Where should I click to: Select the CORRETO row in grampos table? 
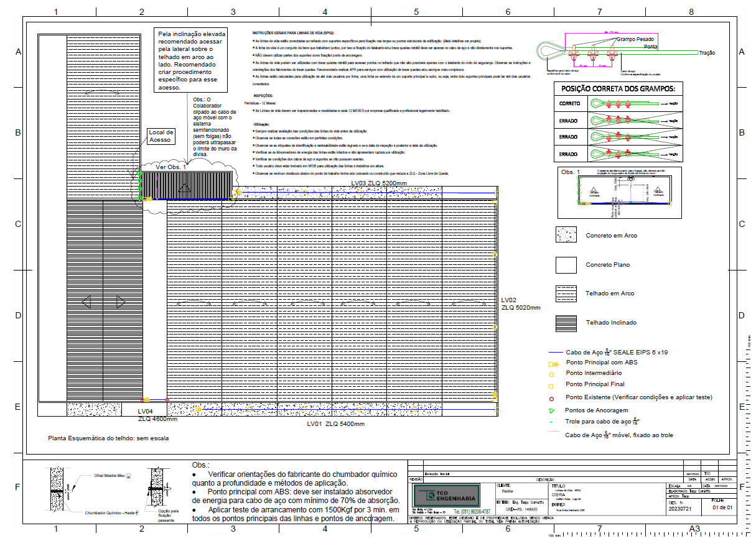(618, 104)
